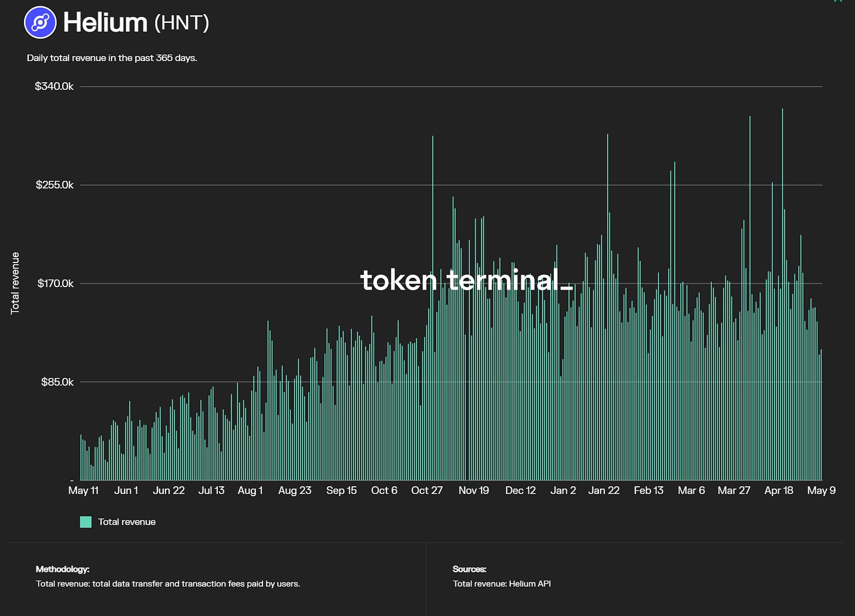The width and height of the screenshot is (855, 616).
Task: Click the "Jun 22" x-axis label
Action: click(169, 490)
